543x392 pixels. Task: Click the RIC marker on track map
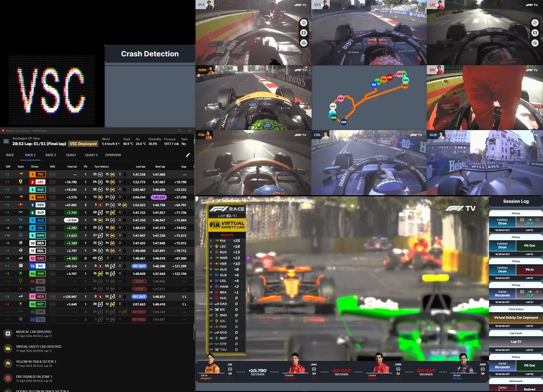coord(374,84)
